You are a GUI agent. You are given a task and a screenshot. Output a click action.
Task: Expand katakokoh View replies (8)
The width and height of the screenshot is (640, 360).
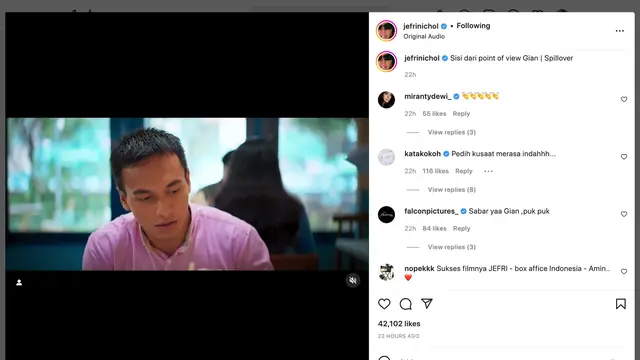coord(451,190)
